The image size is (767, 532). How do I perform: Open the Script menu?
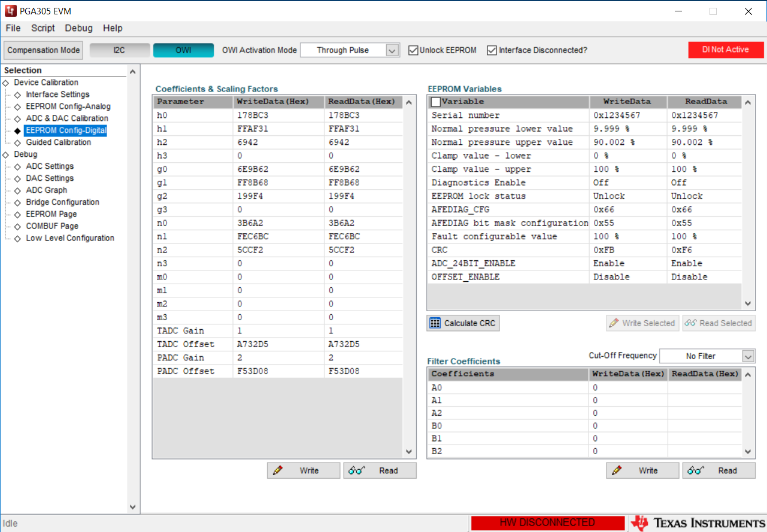43,28
